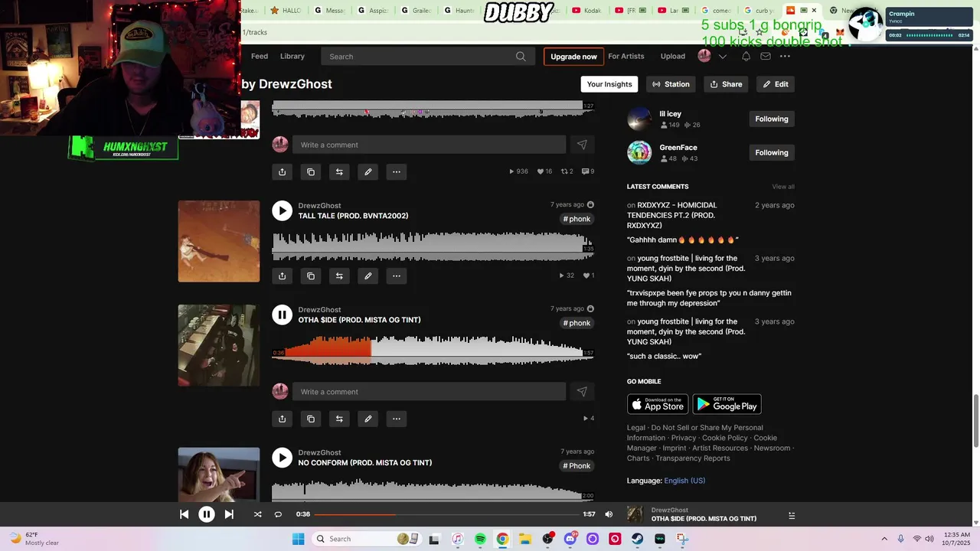More options under TALL TALE track
This screenshot has height=551, width=980.
point(396,275)
